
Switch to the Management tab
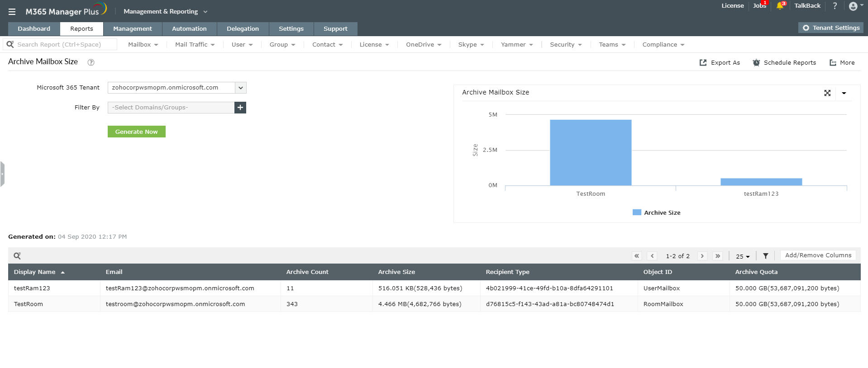[133, 28]
